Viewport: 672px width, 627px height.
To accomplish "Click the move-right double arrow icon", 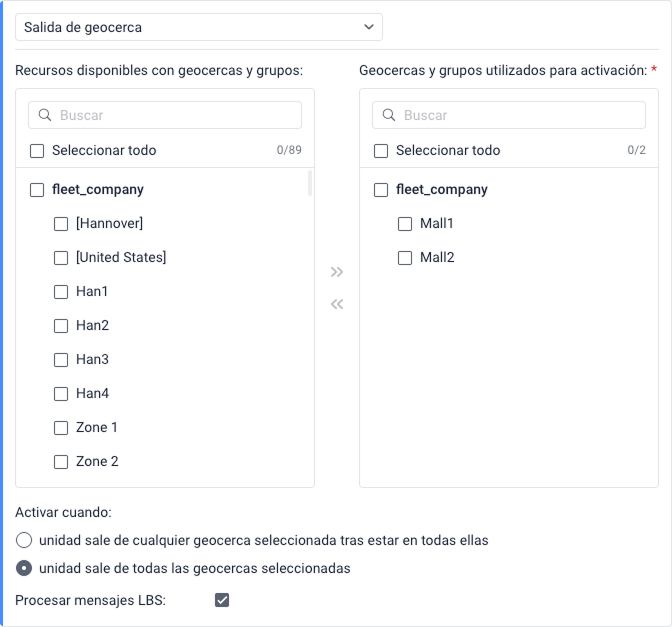I will [x=337, y=272].
